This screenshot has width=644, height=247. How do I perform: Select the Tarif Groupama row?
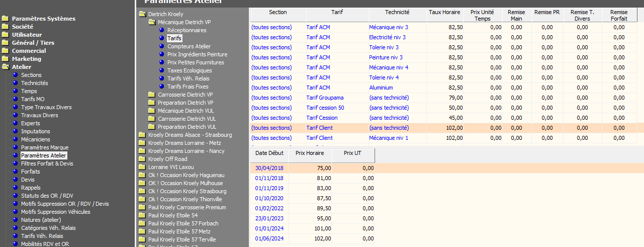[443, 98]
